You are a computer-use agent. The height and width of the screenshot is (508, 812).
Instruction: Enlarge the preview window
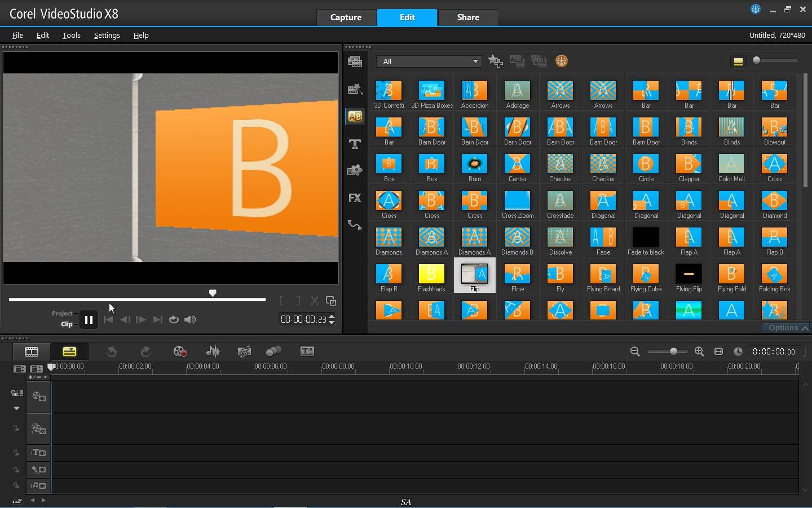coord(331,301)
